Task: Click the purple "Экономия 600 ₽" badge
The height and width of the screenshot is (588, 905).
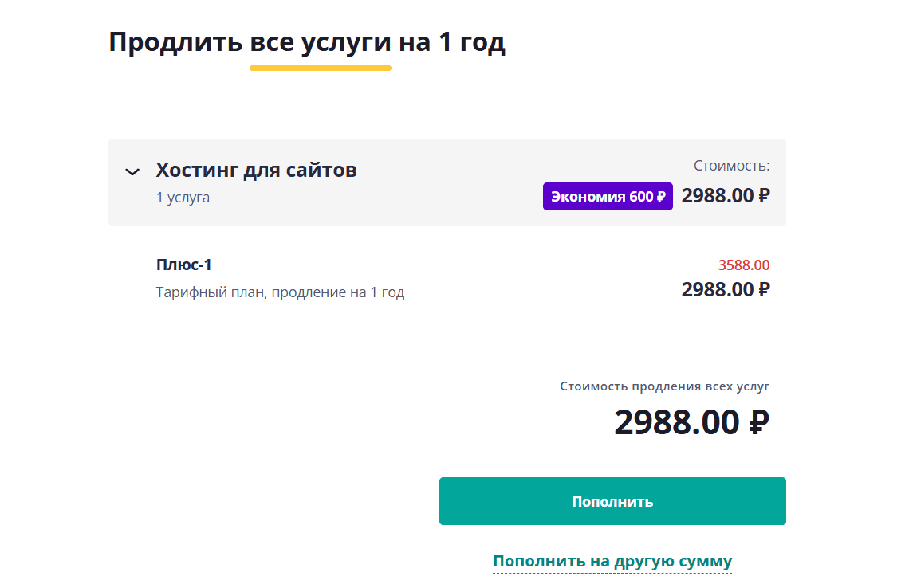Action: click(x=608, y=197)
